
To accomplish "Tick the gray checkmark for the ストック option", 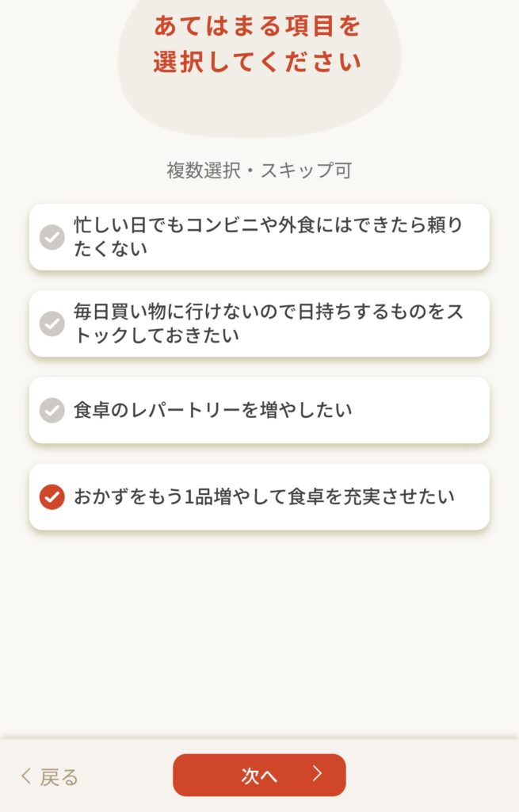I will (x=52, y=324).
